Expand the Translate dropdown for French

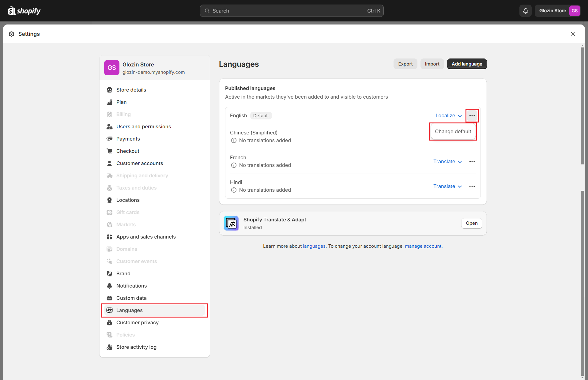tap(447, 161)
